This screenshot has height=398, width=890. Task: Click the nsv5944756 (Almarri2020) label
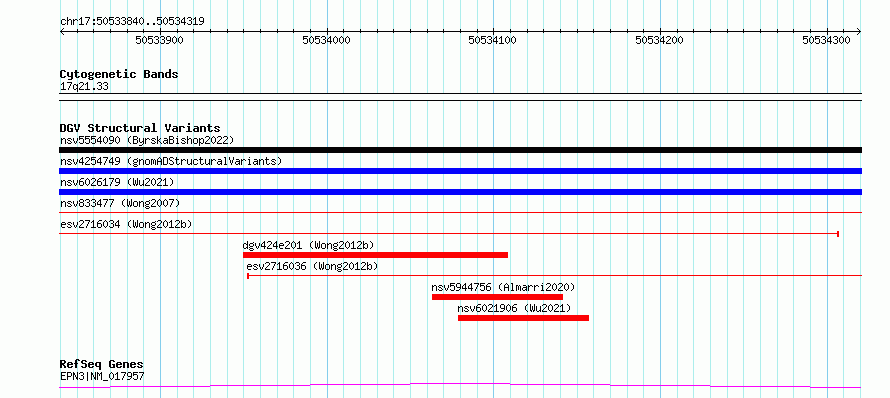tap(503, 287)
